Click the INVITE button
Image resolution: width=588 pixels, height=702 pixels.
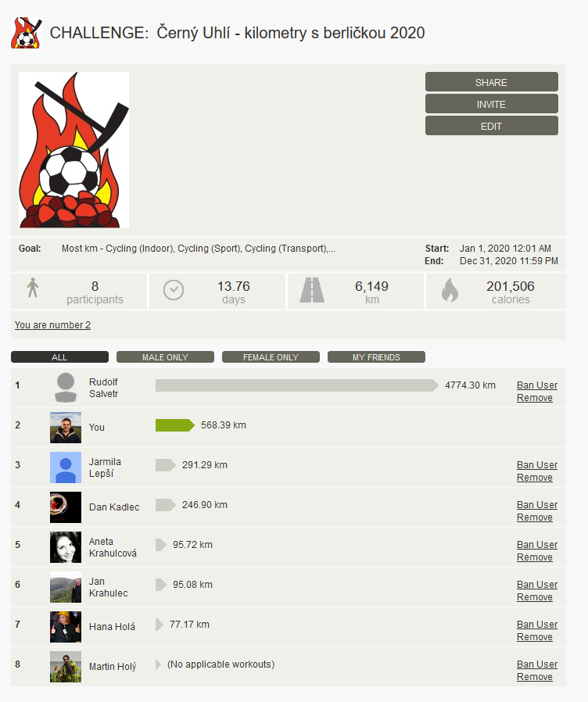coord(492,104)
